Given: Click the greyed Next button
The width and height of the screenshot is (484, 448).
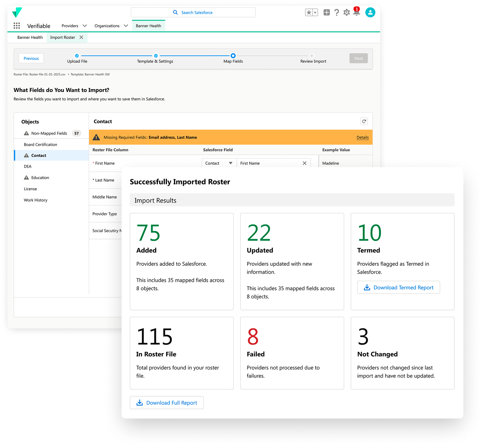Looking at the screenshot, I should click(x=358, y=59).
